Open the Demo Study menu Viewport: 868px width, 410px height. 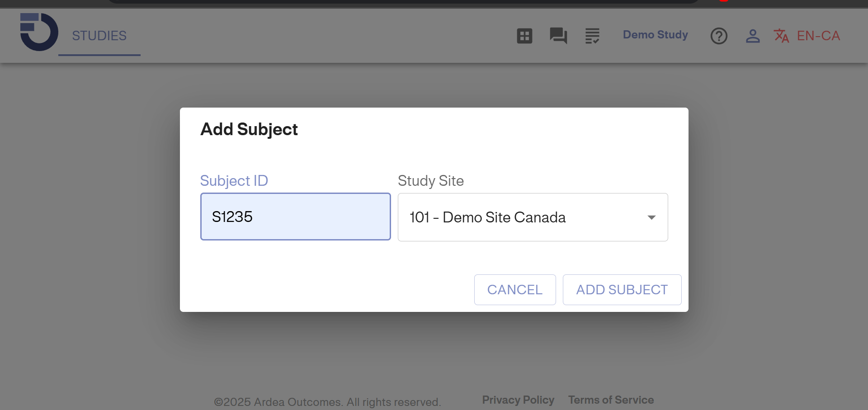(656, 35)
